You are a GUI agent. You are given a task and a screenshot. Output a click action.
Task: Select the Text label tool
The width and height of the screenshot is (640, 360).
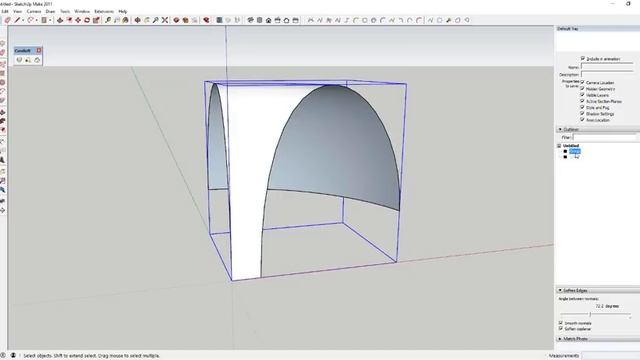[117, 20]
